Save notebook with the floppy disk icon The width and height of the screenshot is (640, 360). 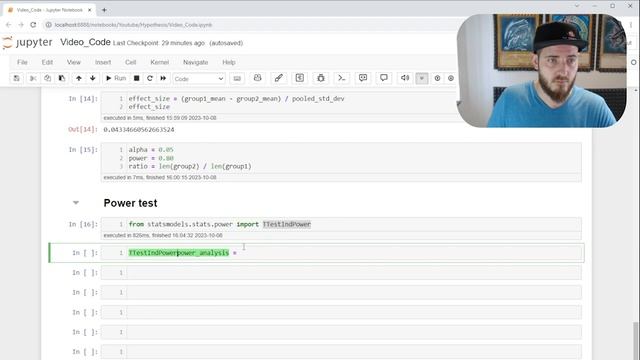pyautogui.click(x=16, y=78)
